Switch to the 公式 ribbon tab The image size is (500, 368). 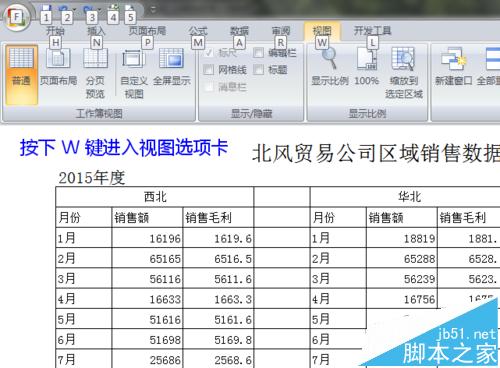198,31
